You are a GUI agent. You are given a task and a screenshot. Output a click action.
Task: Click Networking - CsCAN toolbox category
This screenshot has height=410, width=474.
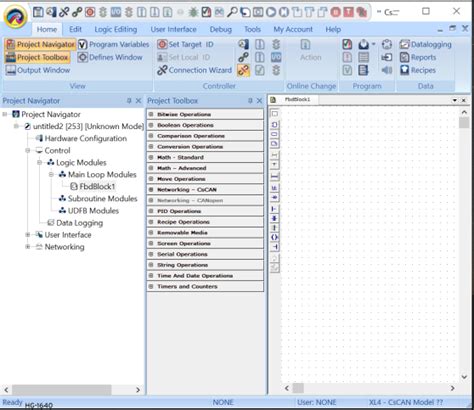coord(205,190)
